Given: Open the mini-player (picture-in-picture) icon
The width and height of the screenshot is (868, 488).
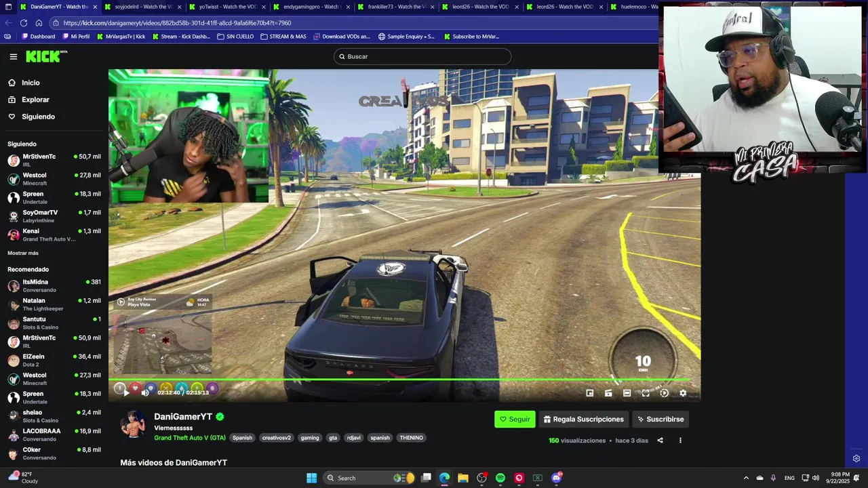Looking at the screenshot, I should 590,393.
